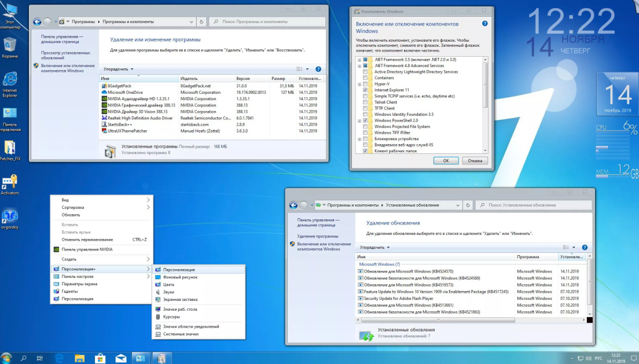This screenshot has width=639, height=364.
Task: Launch Microsoft Edge from the taskbar
Action: click(60, 358)
